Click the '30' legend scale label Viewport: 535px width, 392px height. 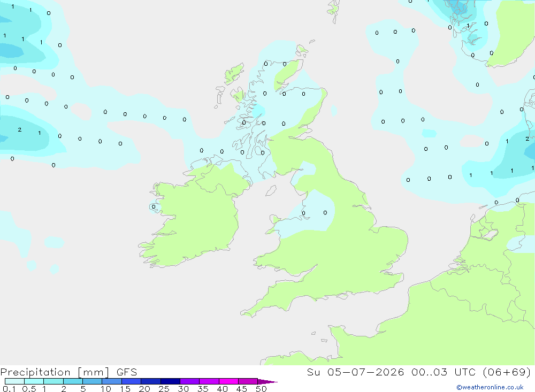(184, 389)
